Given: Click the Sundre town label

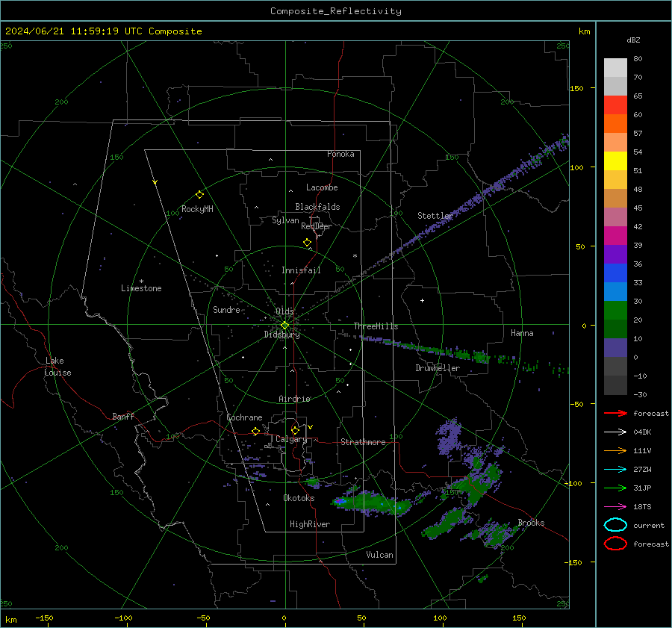Looking at the screenshot, I should pos(226,309).
